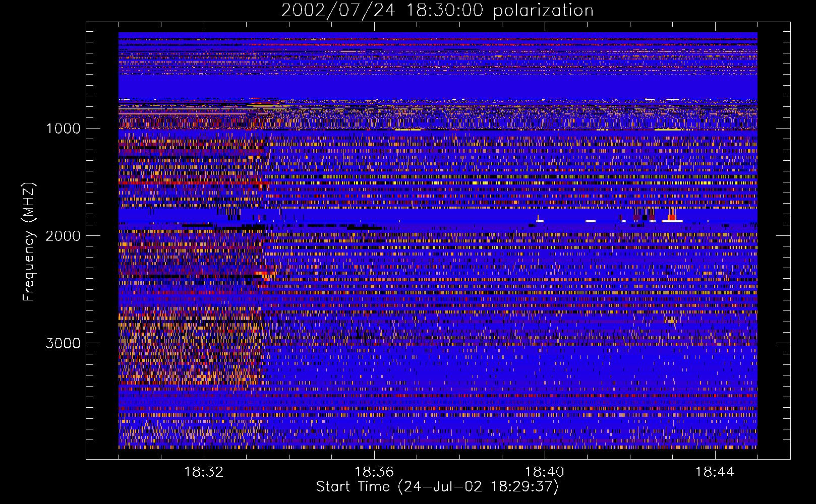Screen dimensions: 816x504
Task: Click the 3000 frequency axis label
Action: 64,343
